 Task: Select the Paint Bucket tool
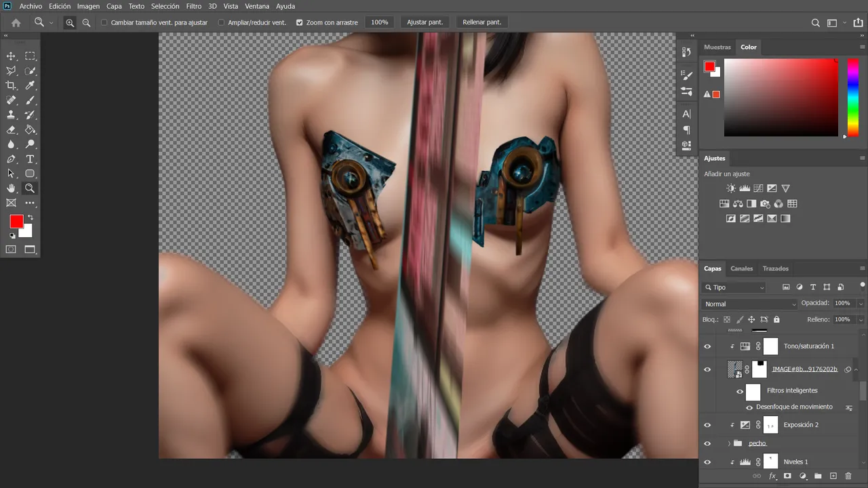click(x=30, y=129)
